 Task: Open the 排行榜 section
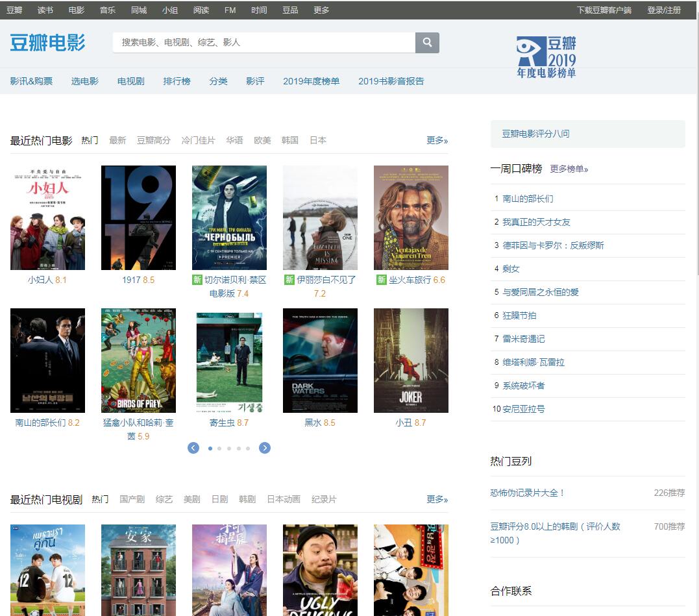177,81
